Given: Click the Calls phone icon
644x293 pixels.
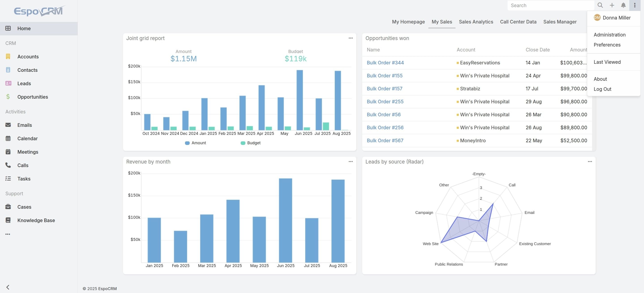Looking at the screenshot, I should [8, 165].
